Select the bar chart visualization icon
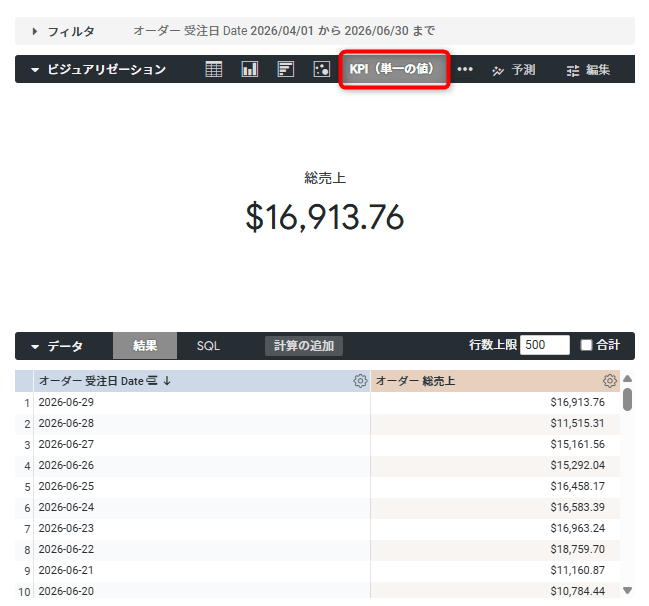The image size is (649, 606). coord(286,69)
